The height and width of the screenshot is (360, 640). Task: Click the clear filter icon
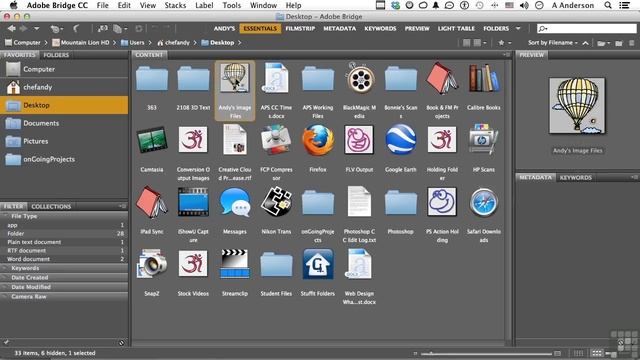click(121, 343)
